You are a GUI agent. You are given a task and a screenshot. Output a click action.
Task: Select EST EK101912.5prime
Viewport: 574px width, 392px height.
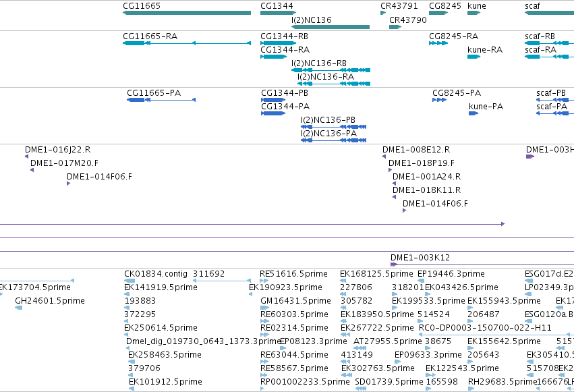coord(165,382)
